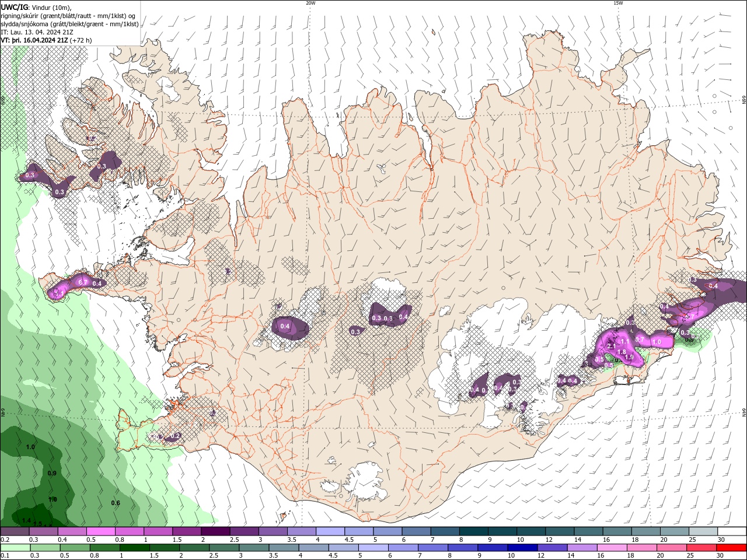The height and width of the screenshot is (560, 747).
Task: Pick the snow-scale swatch starting at 8
Action: [x=474, y=531]
